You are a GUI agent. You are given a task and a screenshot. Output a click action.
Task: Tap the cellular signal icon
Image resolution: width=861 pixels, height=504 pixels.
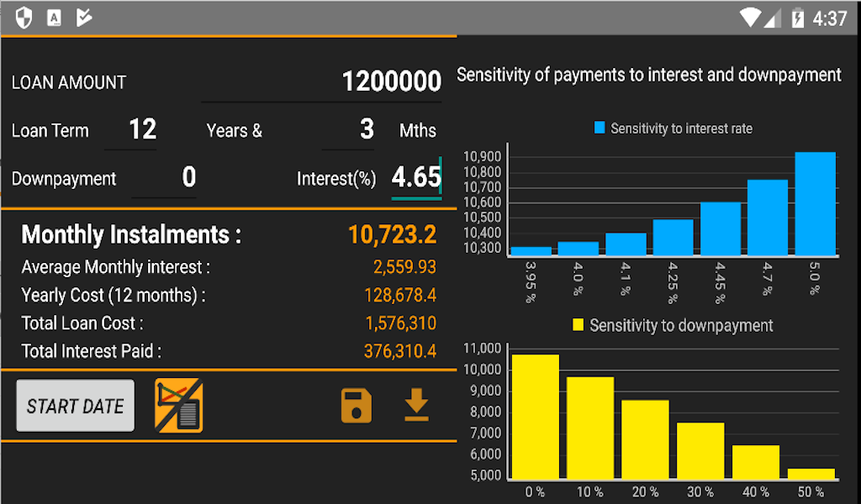pos(772,18)
